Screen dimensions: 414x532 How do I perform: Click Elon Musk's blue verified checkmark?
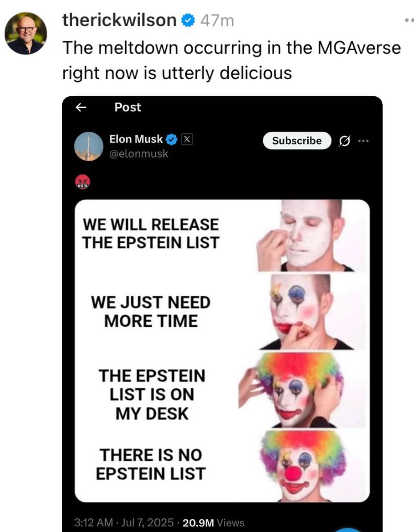(x=172, y=140)
